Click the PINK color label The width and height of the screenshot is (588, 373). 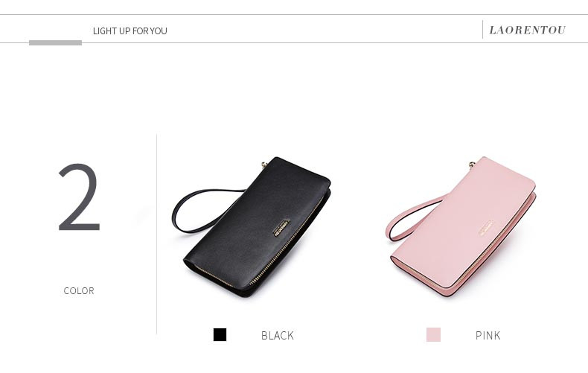coord(488,336)
